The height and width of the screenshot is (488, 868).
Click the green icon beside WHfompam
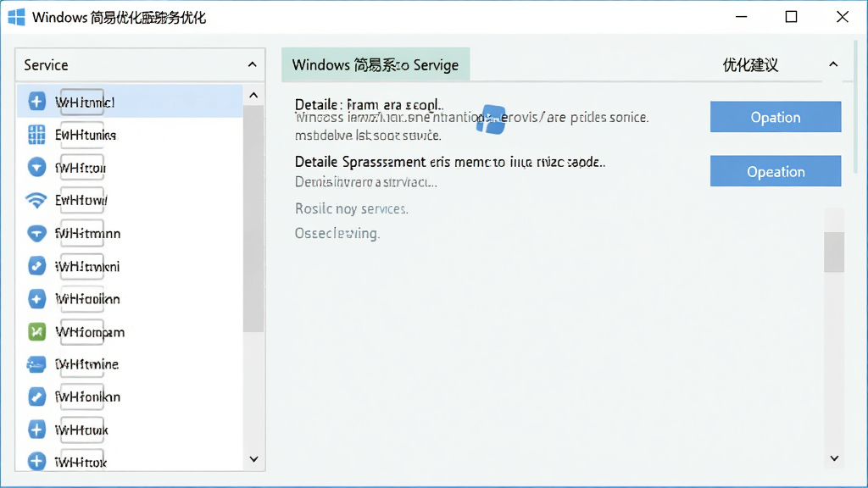[x=36, y=331]
